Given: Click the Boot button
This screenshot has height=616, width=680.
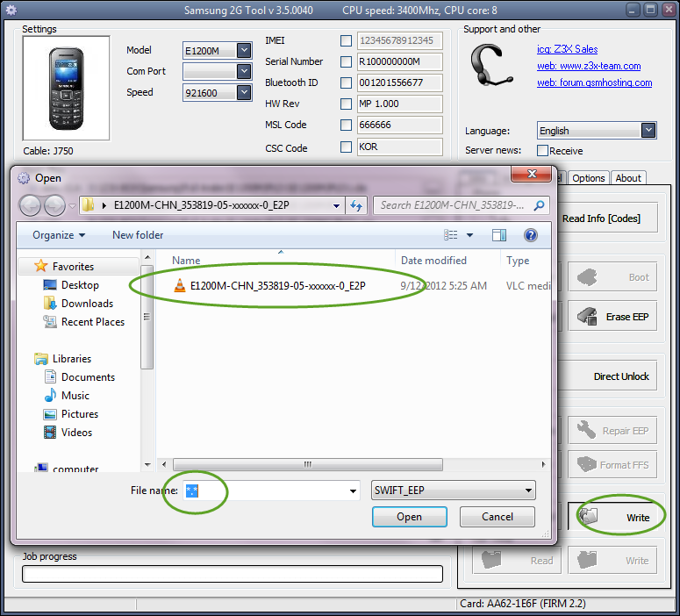Looking at the screenshot, I should click(612, 276).
